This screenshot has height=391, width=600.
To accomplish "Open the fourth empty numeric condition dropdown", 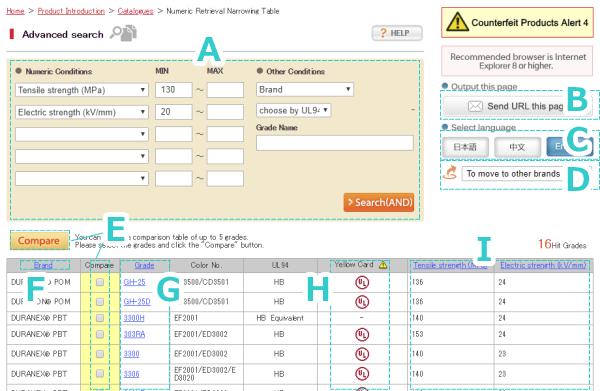I will (82, 156).
